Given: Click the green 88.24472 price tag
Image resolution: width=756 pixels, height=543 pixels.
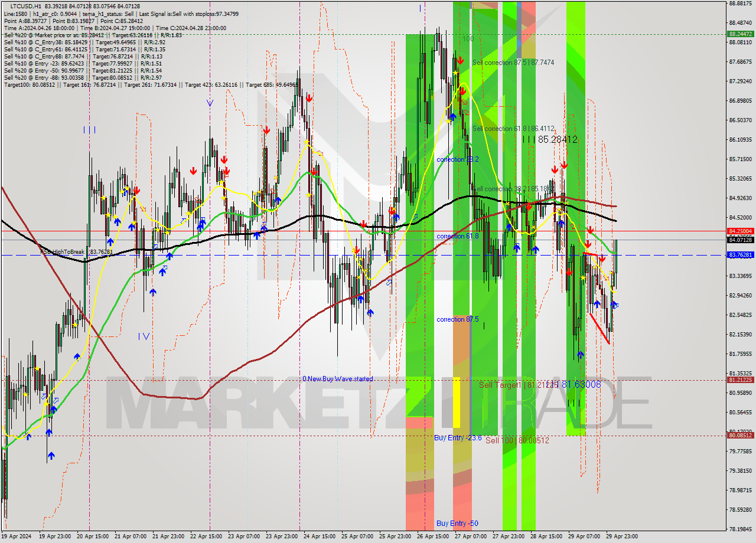Looking at the screenshot, I should coord(741,34).
